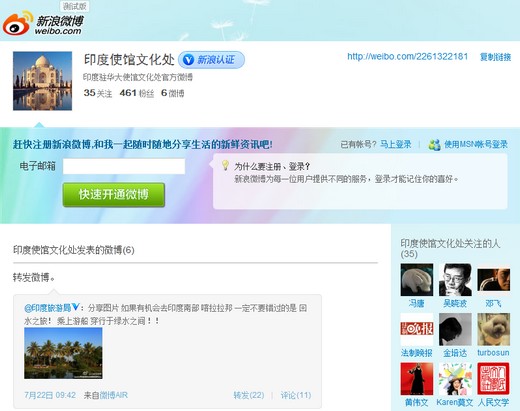Screen dimensions: 520x411
Task: Click the 金培达 name link
Action: 455,353
